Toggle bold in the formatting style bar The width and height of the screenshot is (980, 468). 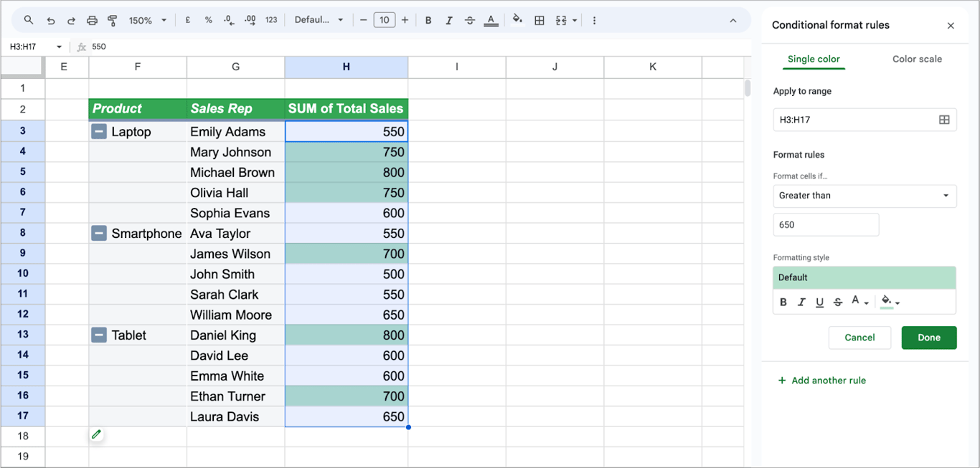click(783, 302)
